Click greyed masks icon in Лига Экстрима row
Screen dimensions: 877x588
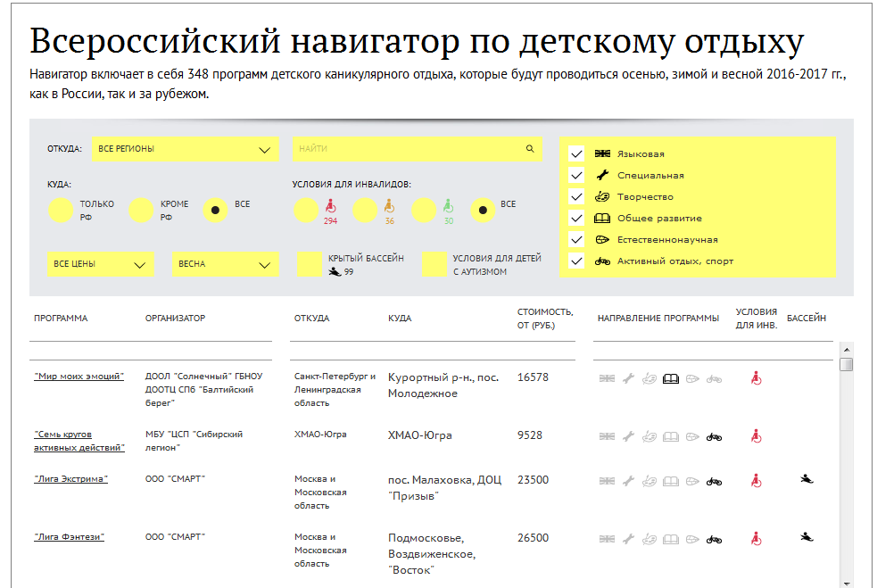tap(649, 481)
